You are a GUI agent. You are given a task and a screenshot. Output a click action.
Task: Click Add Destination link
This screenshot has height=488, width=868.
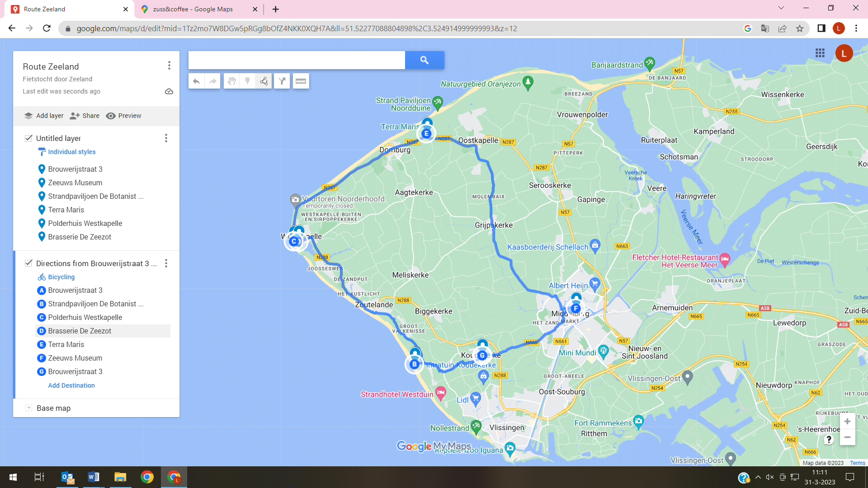point(71,385)
